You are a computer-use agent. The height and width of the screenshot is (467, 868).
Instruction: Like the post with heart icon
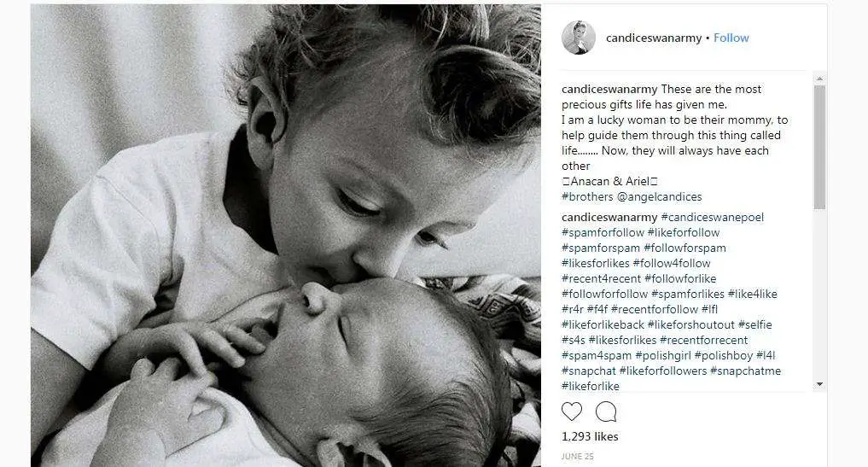[572, 412]
